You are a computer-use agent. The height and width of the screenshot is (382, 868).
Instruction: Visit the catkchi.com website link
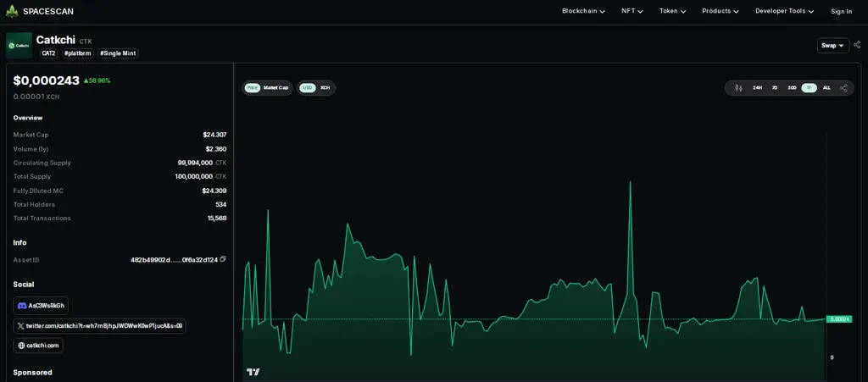[38, 346]
